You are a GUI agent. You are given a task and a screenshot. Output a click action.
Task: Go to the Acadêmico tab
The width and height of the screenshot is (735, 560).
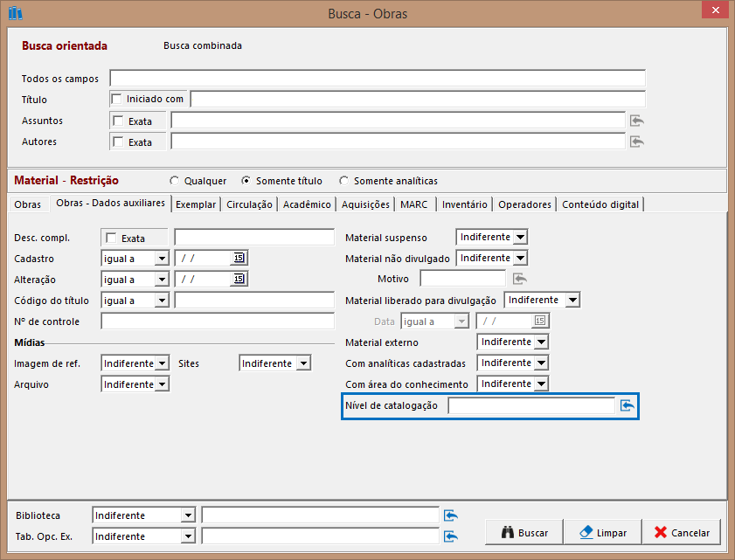pos(307,204)
